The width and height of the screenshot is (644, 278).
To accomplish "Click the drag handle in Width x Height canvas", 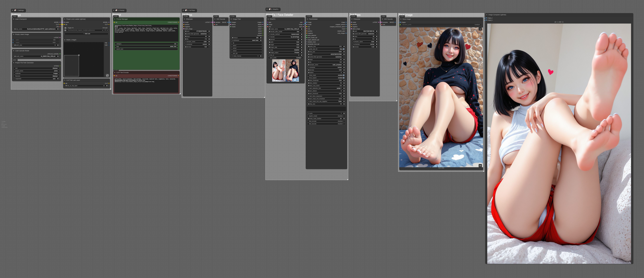I will 79,55.
